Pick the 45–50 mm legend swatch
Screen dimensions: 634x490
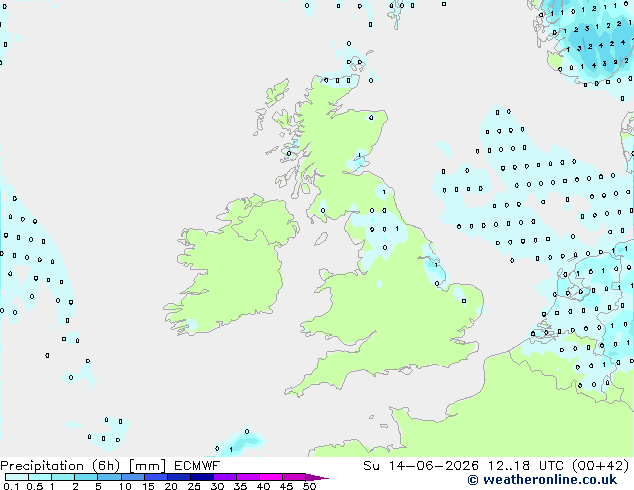(x=294, y=477)
